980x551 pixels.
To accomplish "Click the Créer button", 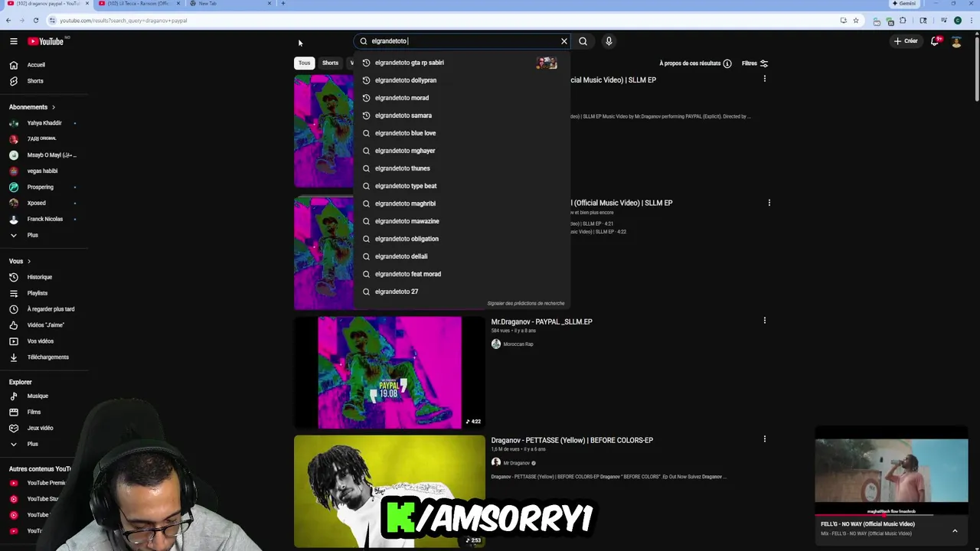I will tap(905, 41).
